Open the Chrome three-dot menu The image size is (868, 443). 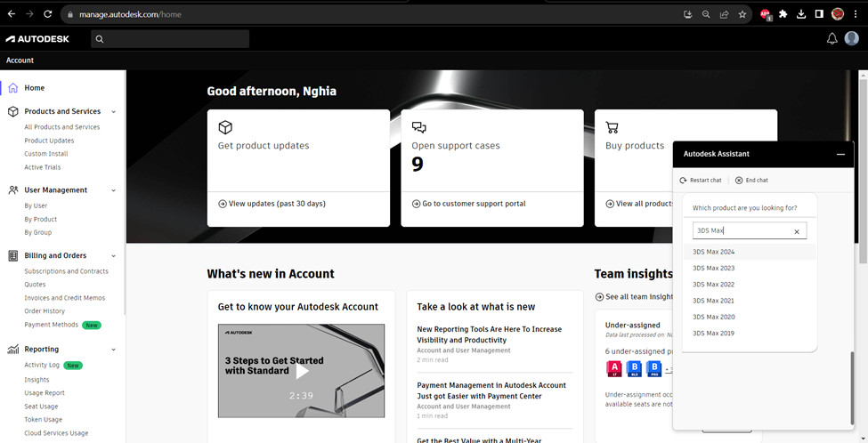pos(856,14)
